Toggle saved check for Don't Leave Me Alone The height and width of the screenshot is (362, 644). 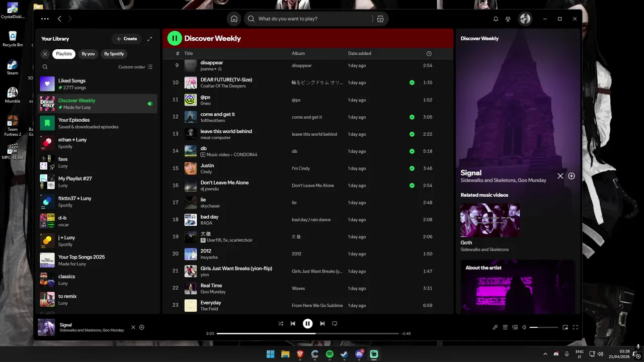click(x=412, y=186)
